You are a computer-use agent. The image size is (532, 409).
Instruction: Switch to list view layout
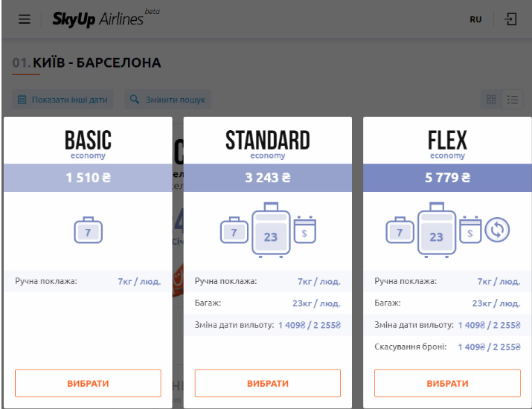click(x=512, y=99)
